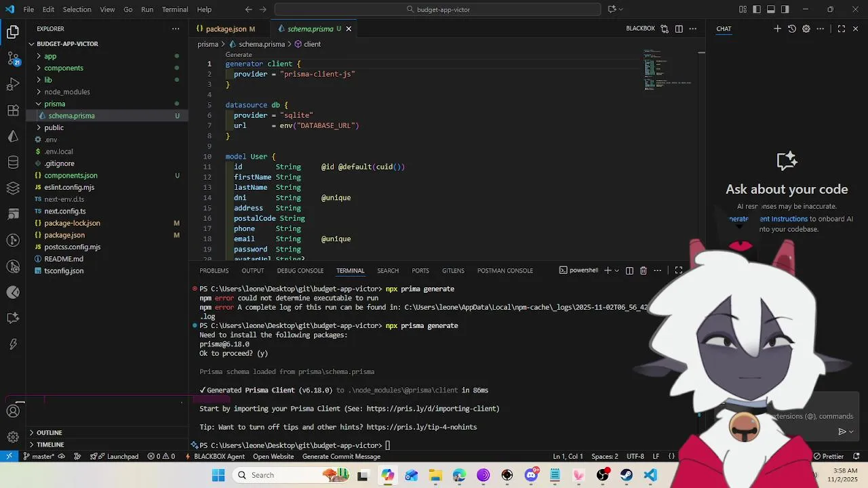Screen dimensions: 868x488
Task: Click the Explorer more actions ellipsis
Action: [x=176, y=28]
